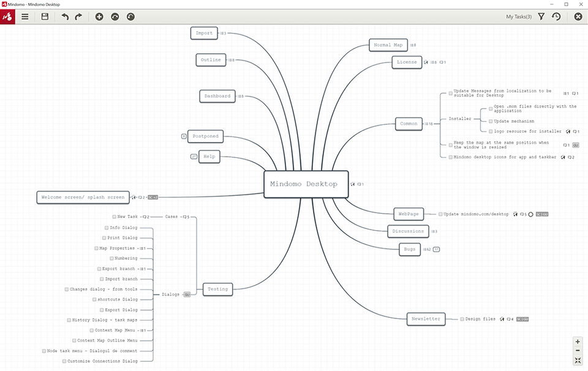Image resolution: width=588 pixels, height=371 pixels.
Task: Zoom in with the plus control
Action: point(578,342)
